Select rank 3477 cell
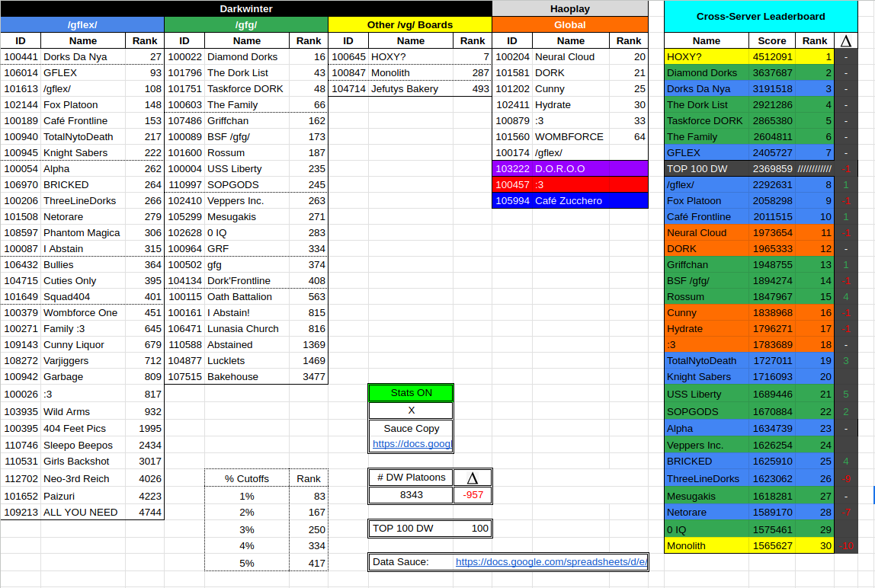This screenshot has height=588, width=875. point(309,376)
